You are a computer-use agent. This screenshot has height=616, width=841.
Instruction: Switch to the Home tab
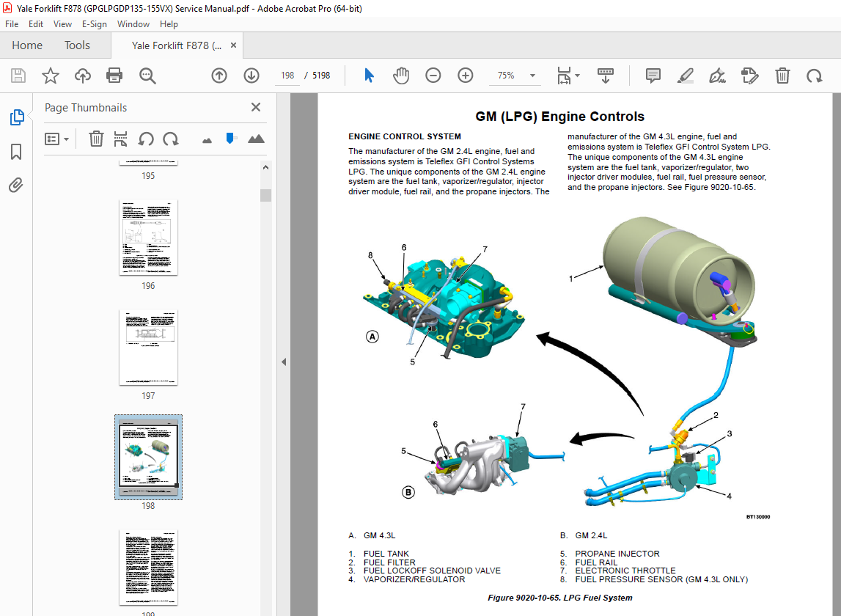[27, 45]
